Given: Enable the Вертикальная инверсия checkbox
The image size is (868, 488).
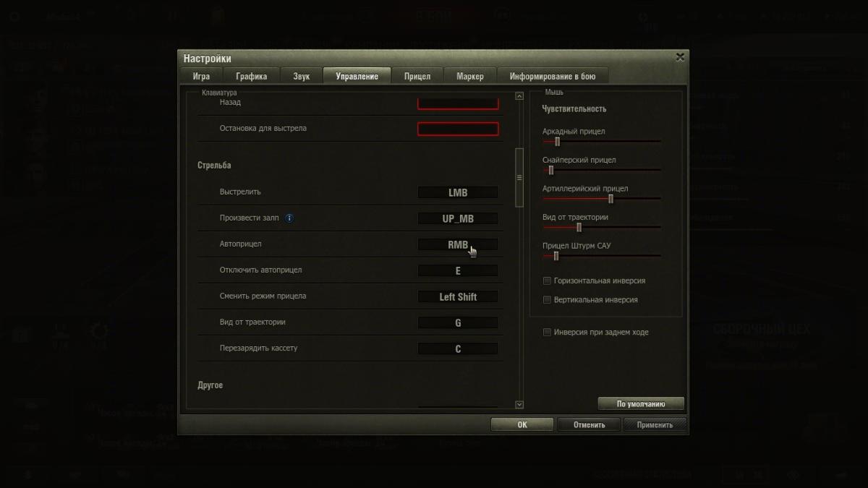Looking at the screenshot, I should 548,299.
